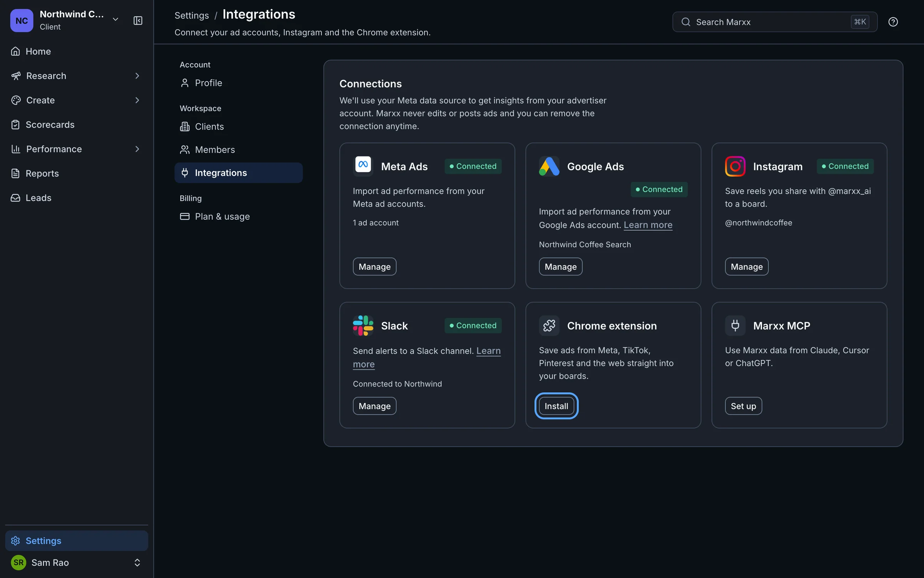This screenshot has width=924, height=578.
Task: Select the Integrations settings tab
Action: pos(238,173)
